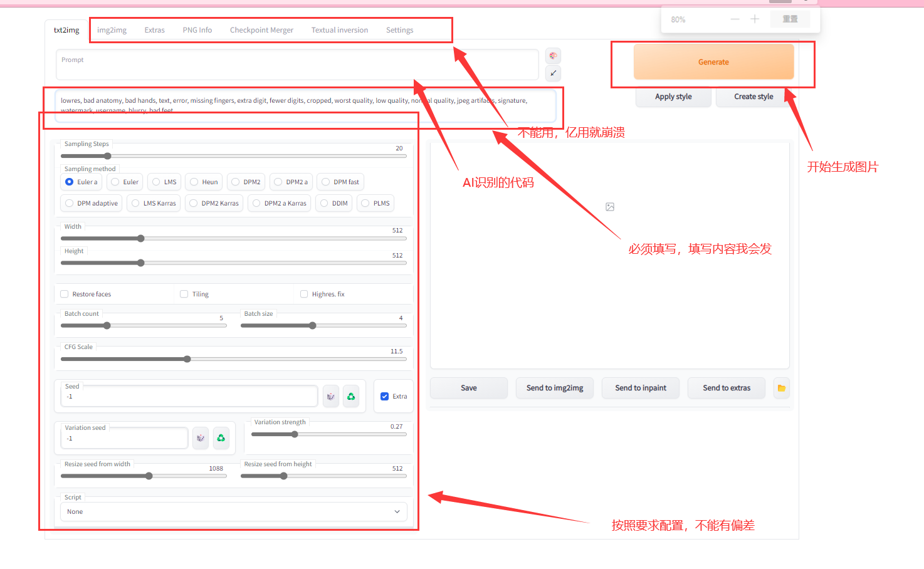Open the Settings tab
The width and height of the screenshot is (924, 569).
coord(399,30)
